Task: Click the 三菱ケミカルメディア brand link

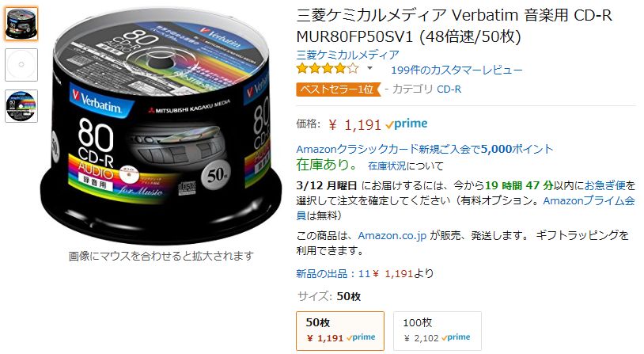Action: click(x=347, y=55)
